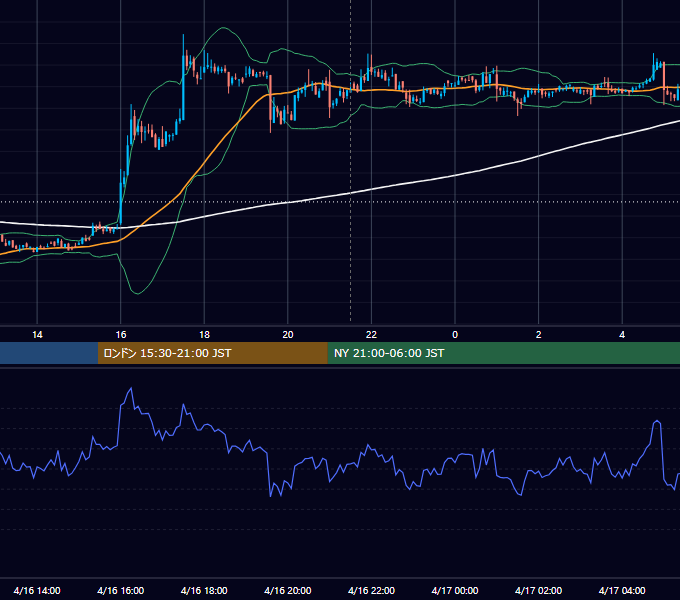Click the 4/17 02:00 label on the lower axis
Viewport: 680px width, 600px height.
[538, 590]
